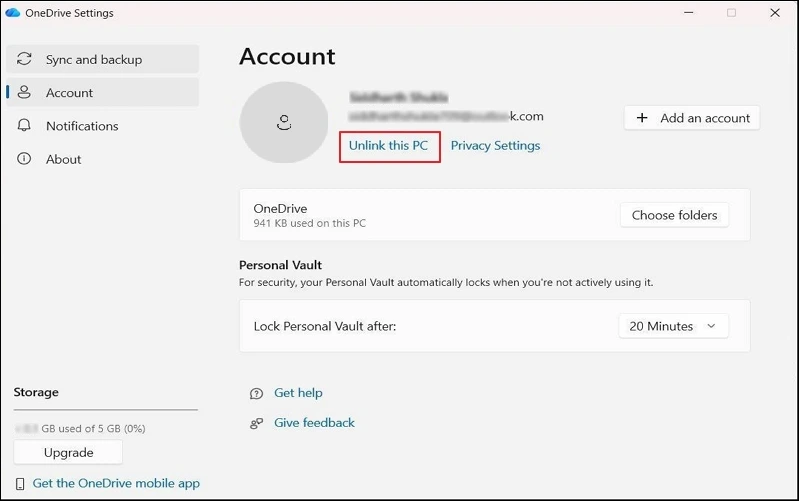Click the 'Personal Vault' heading

coord(280,265)
